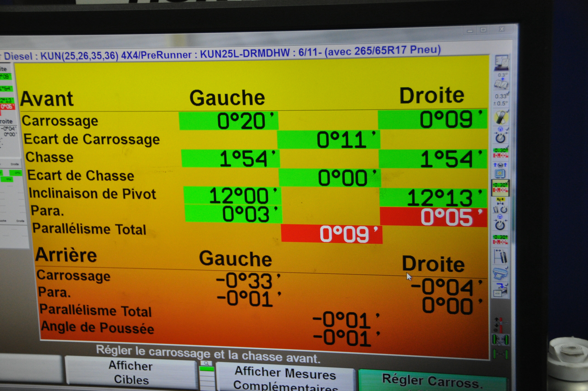Maximize the alignment software window
Screen dimensions: 588x391
(483, 30)
